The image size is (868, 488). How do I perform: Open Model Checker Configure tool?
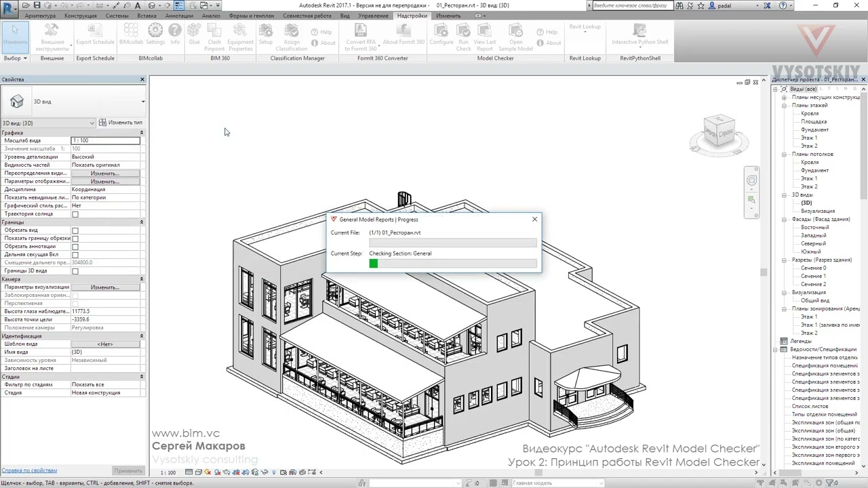click(441, 35)
